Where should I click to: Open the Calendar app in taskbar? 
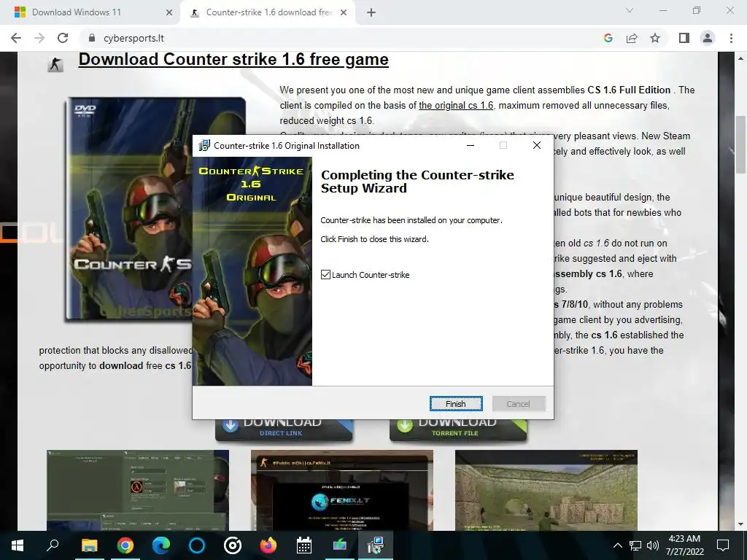click(x=304, y=545)
